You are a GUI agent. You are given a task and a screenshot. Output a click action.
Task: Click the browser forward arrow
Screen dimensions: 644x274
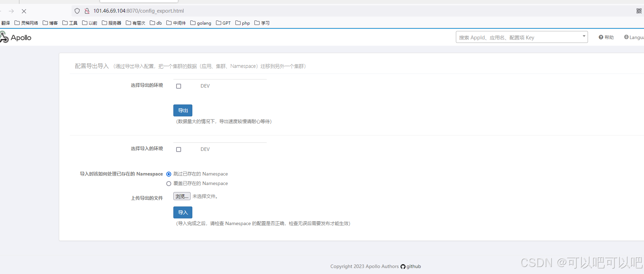pyautogui.click(x=11, y=11)
